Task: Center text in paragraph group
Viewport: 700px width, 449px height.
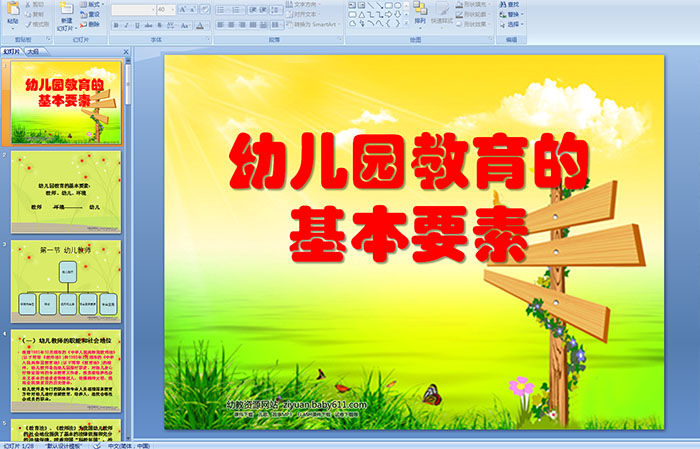Action: (x=231, y=25)
